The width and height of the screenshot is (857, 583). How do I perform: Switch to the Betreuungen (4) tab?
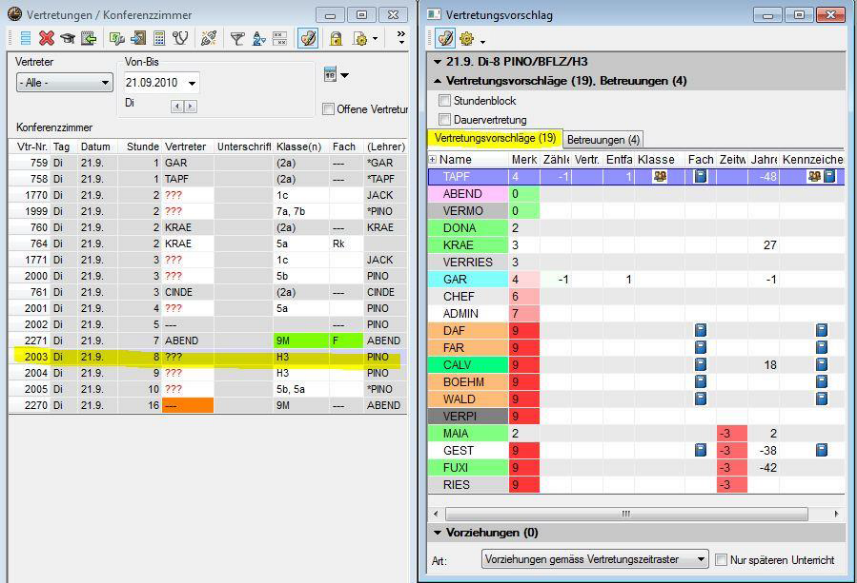(x=604, y=139)
